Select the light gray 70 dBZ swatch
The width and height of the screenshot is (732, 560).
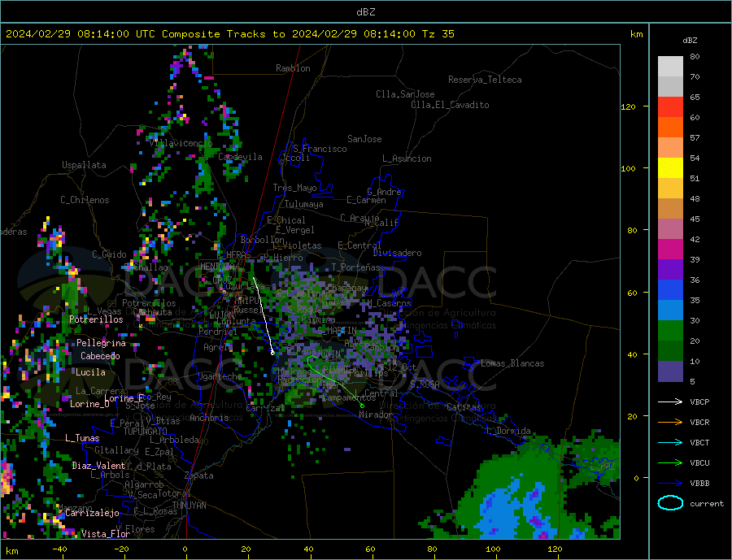(670, 67)
